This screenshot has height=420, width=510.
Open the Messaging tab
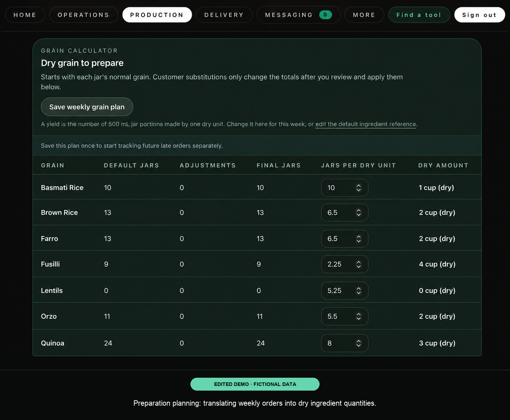(x=298, y=15)
